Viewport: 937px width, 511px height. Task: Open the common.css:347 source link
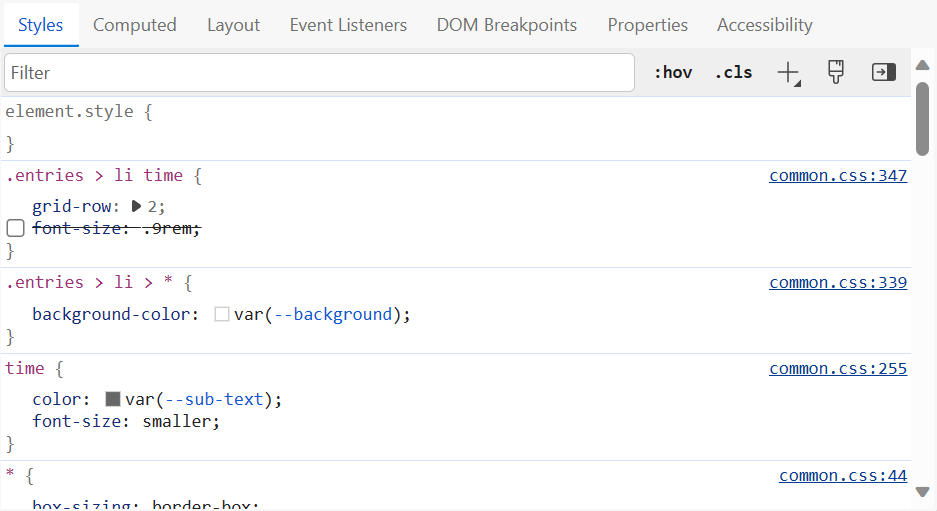[x=837, y=176]
